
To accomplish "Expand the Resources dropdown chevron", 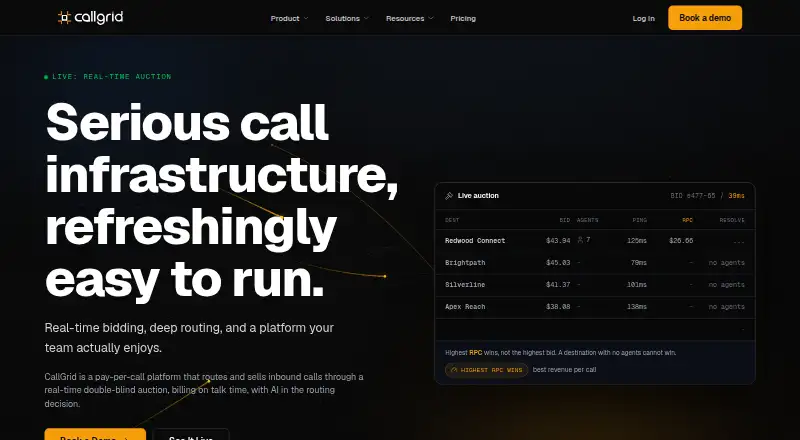I will point(431,18).
